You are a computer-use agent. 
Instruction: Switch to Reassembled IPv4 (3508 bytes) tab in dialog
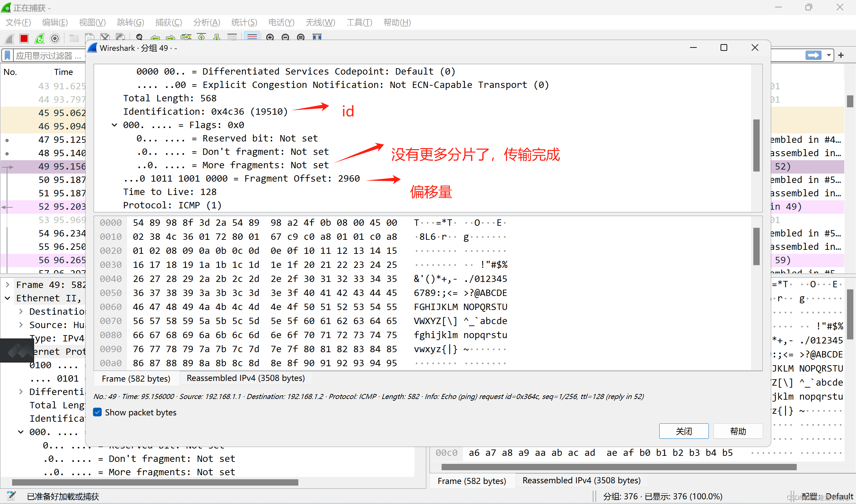click(246, 378)
